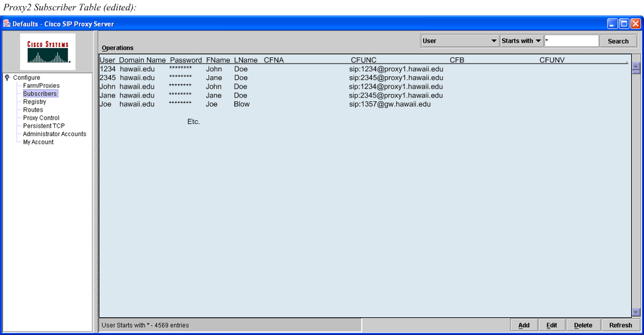Screen dimensions: 644x335
Task: Select the row for user 1234
Action: [x=365, y=69]
